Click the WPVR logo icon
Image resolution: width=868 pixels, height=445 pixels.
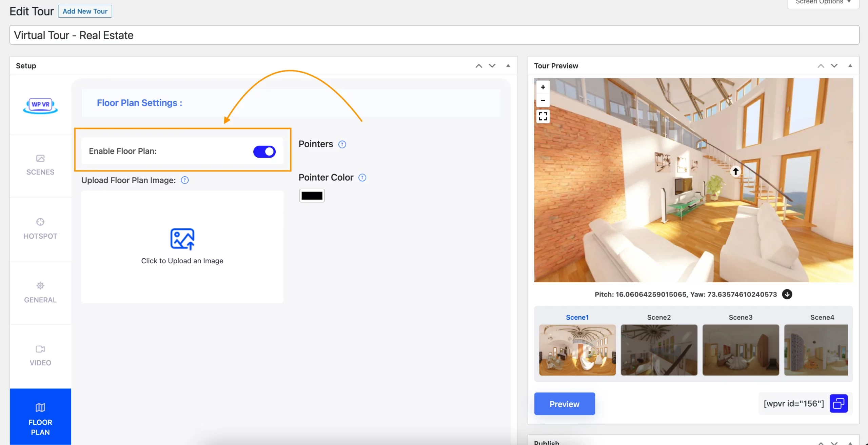(x=40, y=105)
